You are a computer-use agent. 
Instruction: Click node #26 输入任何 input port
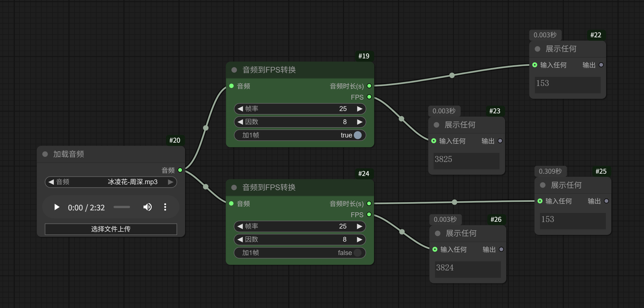(435, 249)
